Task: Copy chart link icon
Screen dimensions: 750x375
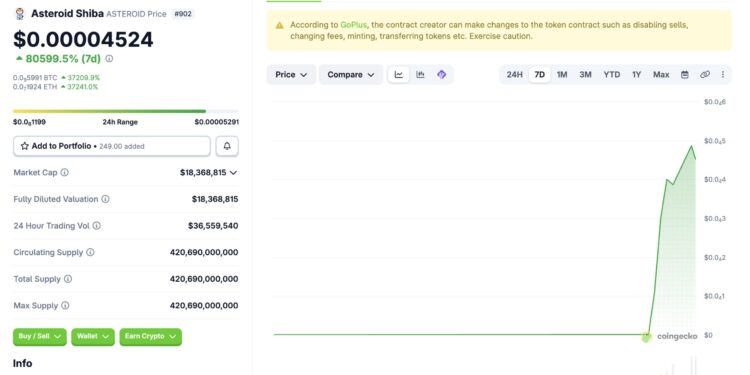Action: tap(705, 75)
